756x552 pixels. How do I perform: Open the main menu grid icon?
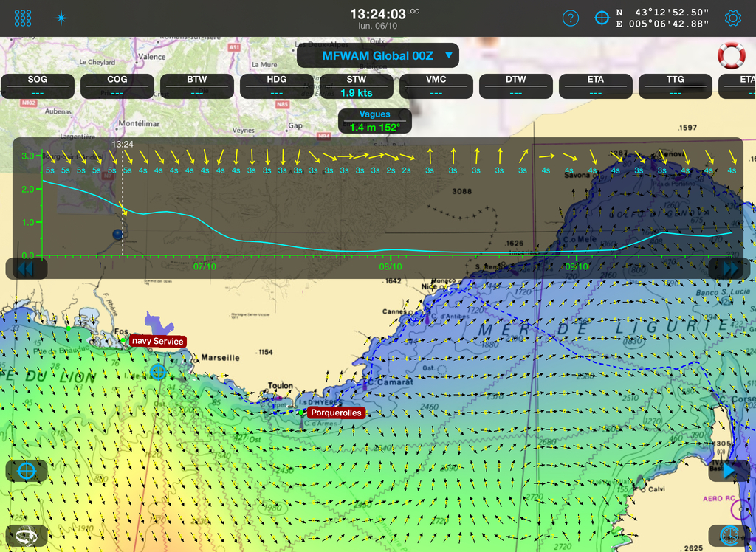click(23, 18)
